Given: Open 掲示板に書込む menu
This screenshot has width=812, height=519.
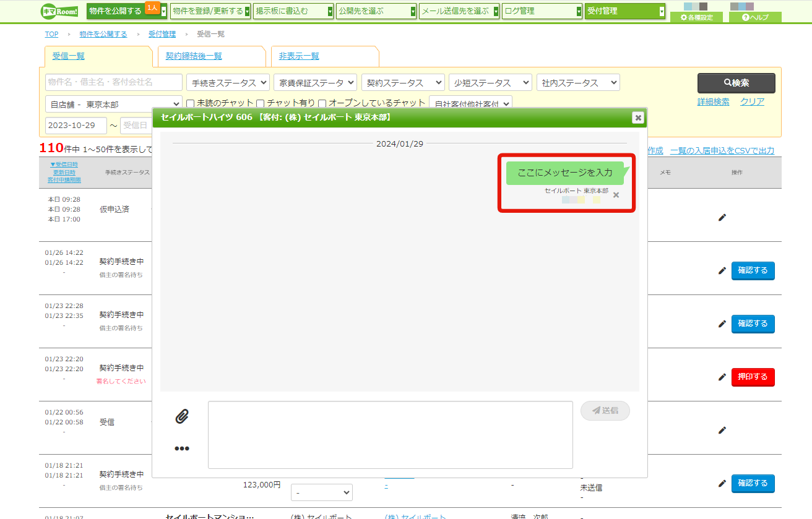Looking at the screenshot, I should point(293,11).
